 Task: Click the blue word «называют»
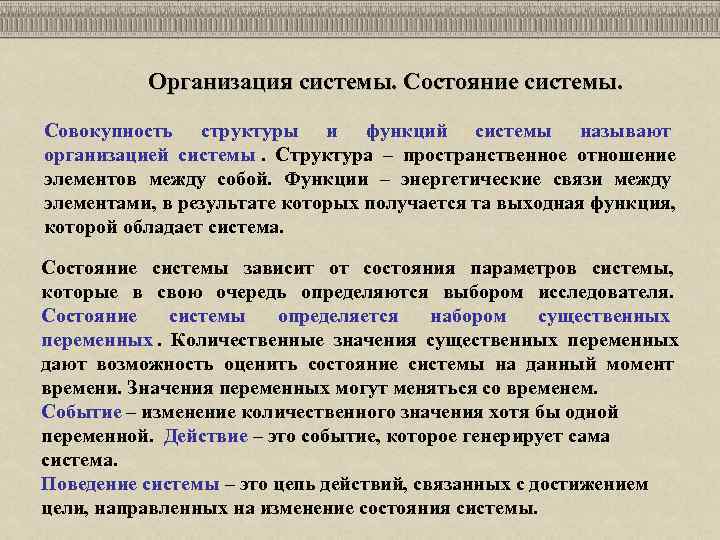point(625,132)
